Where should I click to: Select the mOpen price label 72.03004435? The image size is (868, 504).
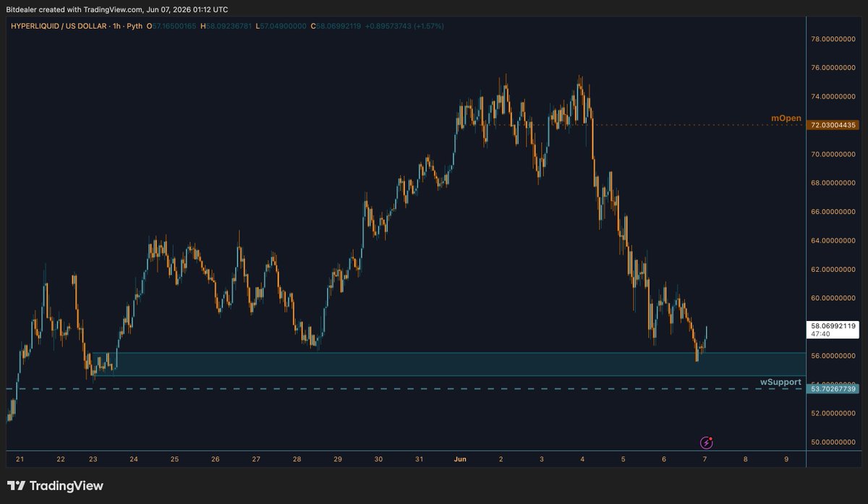coord(834,125)
